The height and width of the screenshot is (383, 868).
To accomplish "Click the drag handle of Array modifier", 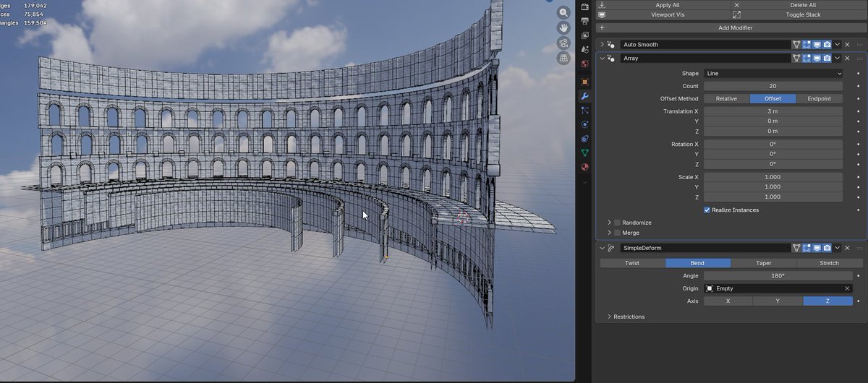I will (859, 59).
